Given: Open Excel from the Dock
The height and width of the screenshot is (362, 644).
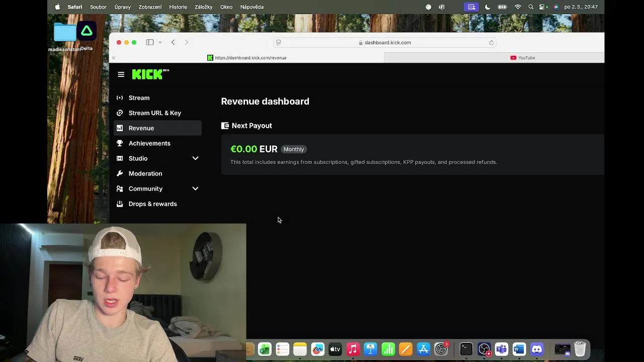Looking at the screenshot, I should [265, 349].
